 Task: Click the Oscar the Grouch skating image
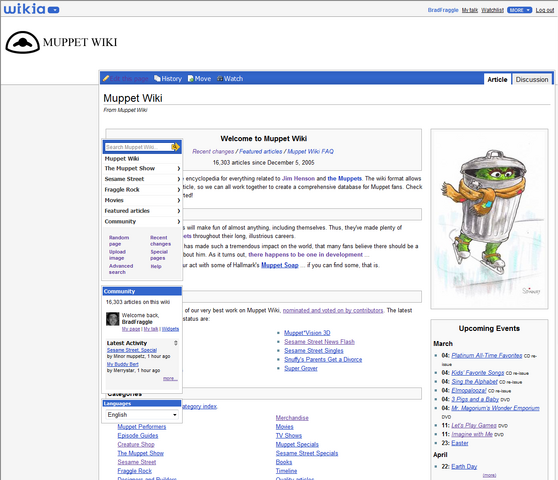[489, 219]
